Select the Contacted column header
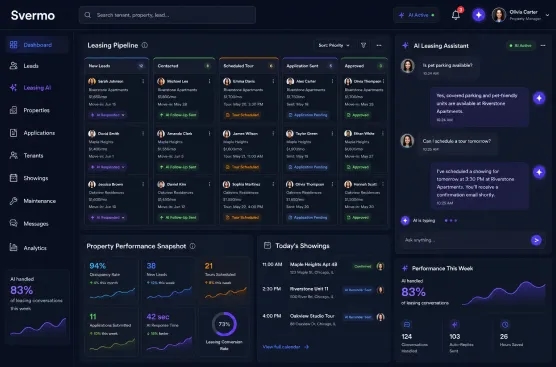 tap(184, 66)
